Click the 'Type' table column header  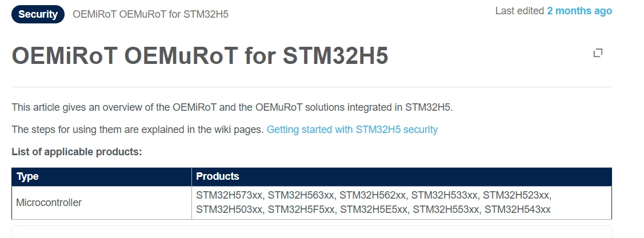(x=27, y=176)
